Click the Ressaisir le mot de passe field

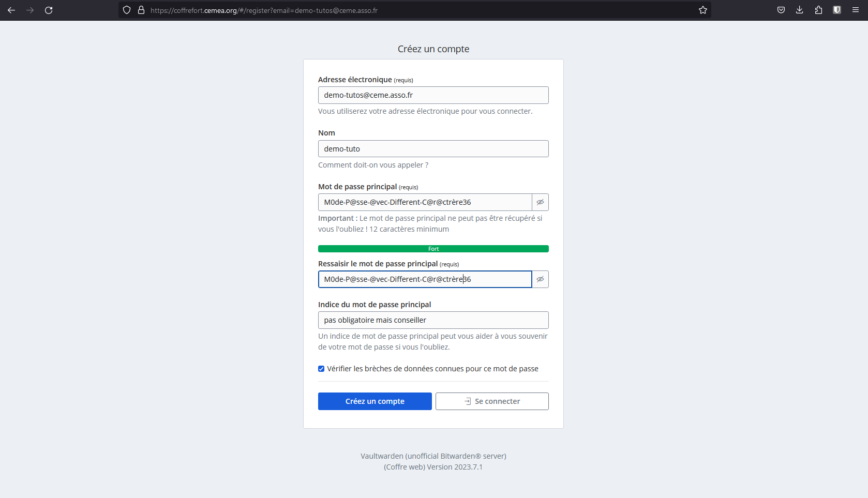click(425, 279)
